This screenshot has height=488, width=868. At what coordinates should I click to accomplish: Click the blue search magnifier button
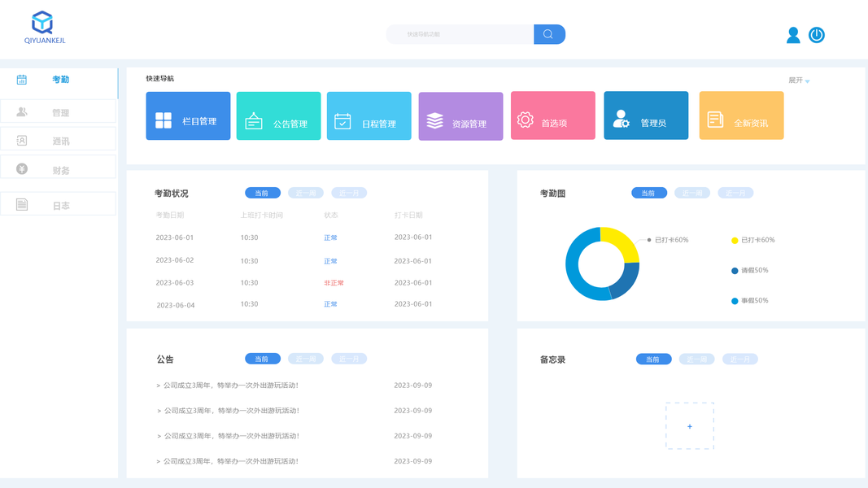(549, 34)
